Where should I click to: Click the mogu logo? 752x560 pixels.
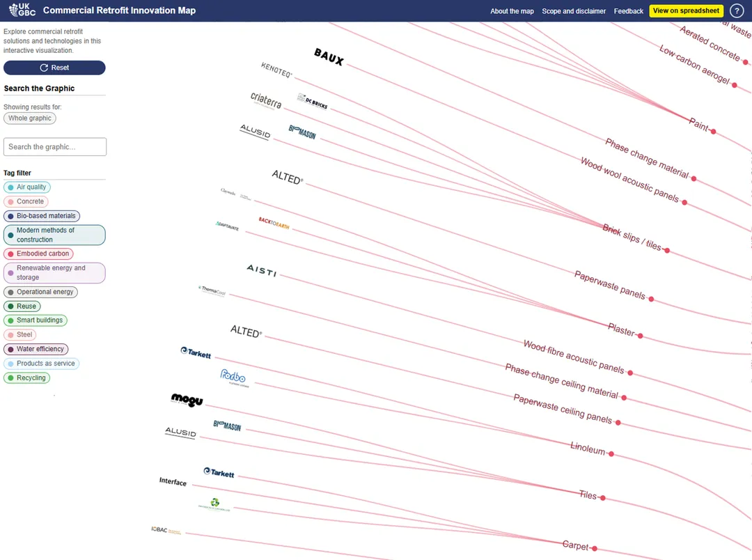pos(187,399)
